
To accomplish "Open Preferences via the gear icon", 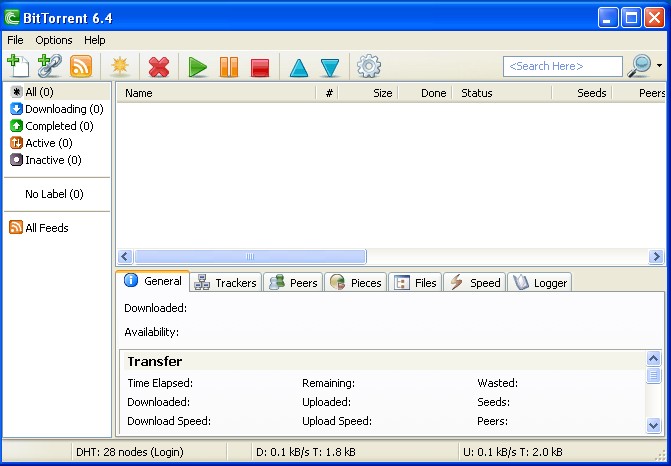I will click(368, 66).
